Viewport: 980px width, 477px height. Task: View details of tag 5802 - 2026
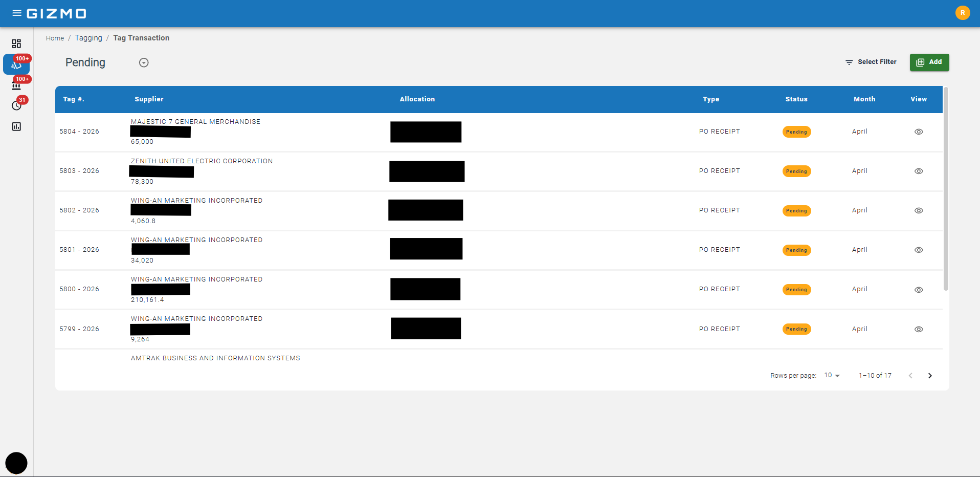pos(919,211)
